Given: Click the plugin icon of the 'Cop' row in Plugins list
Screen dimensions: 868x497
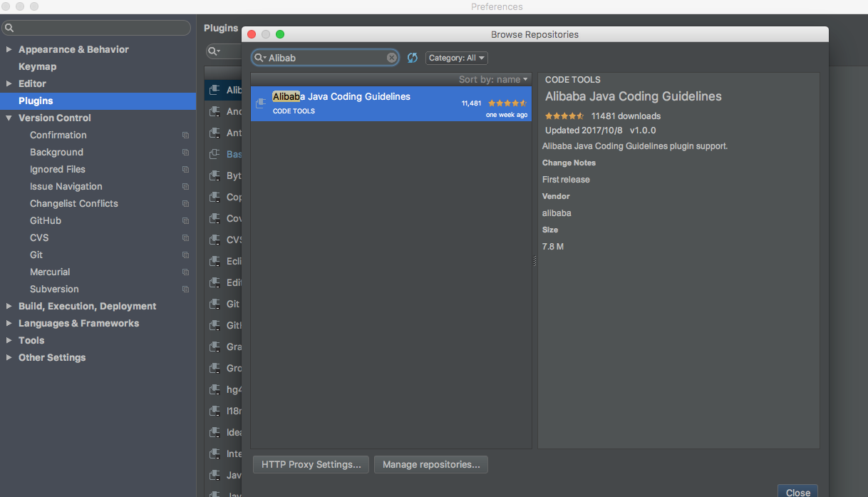Looking at the screenshot, I should 214,197.
